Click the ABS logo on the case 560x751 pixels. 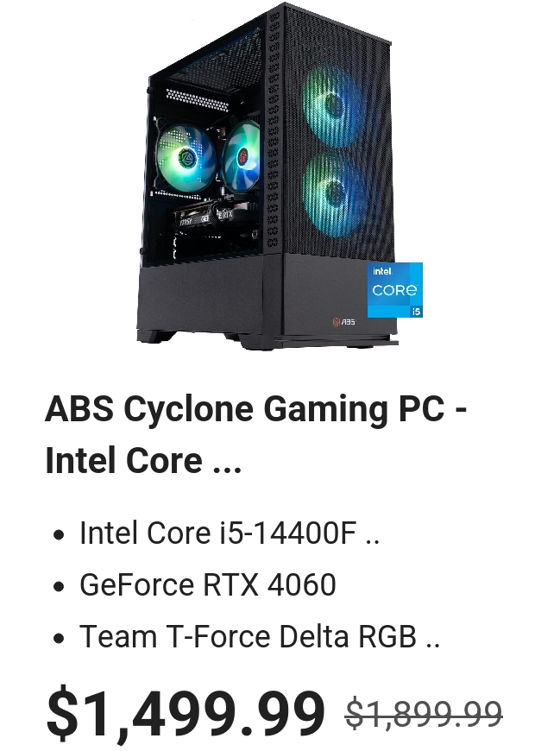(x=344, y=321)
